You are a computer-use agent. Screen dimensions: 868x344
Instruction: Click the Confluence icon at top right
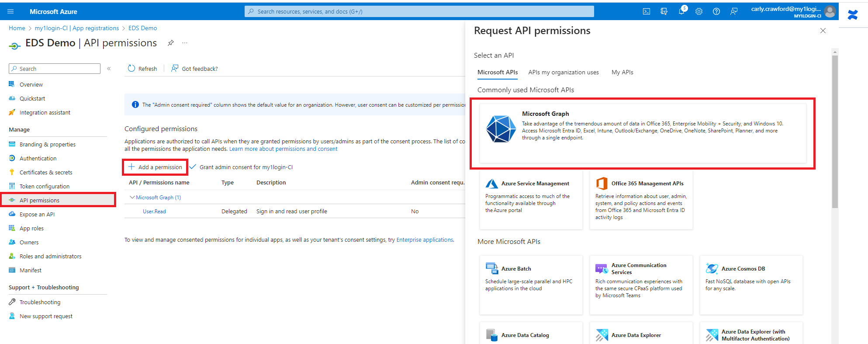[853, 15]
